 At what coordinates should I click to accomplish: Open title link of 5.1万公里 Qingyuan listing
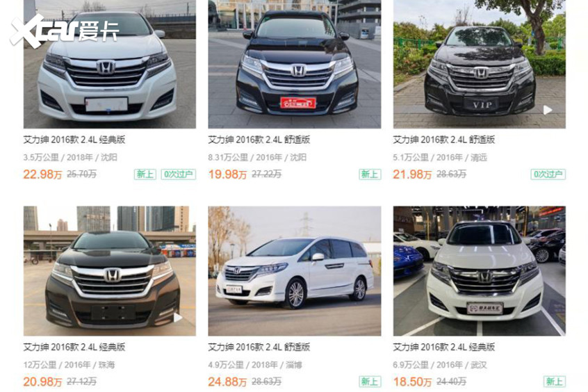pos(444,140)
